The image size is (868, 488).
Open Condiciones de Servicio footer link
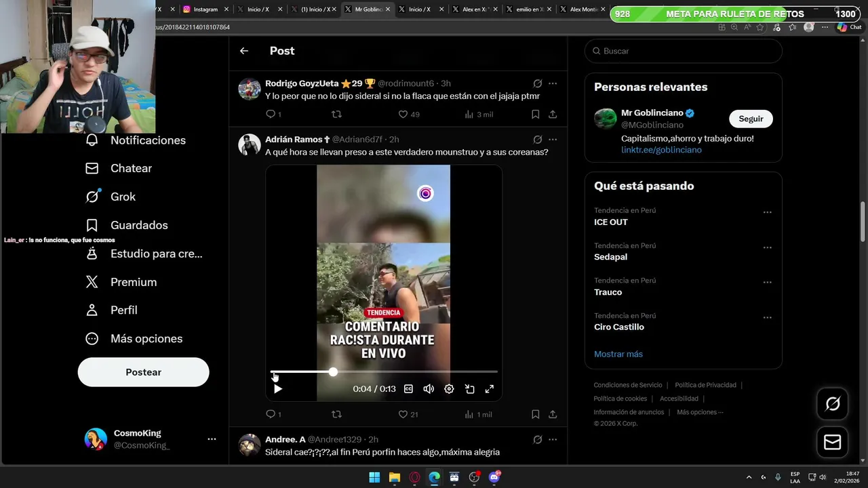click(x=628, y=385)
